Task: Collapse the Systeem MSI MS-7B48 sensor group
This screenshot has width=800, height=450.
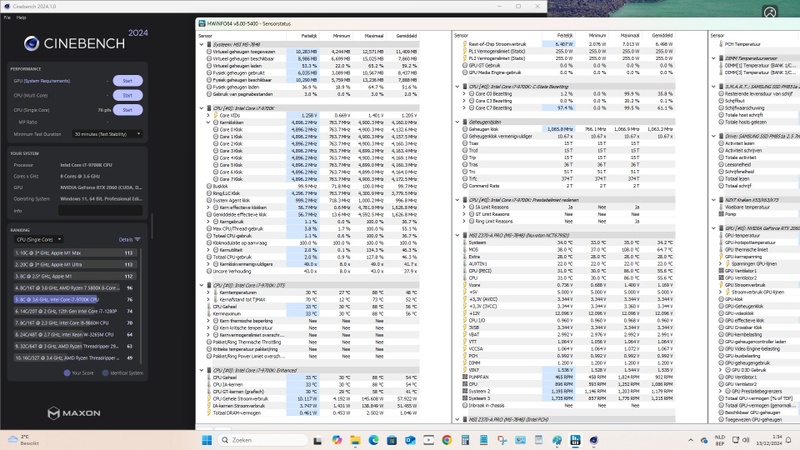Action: tap(202, 44)
